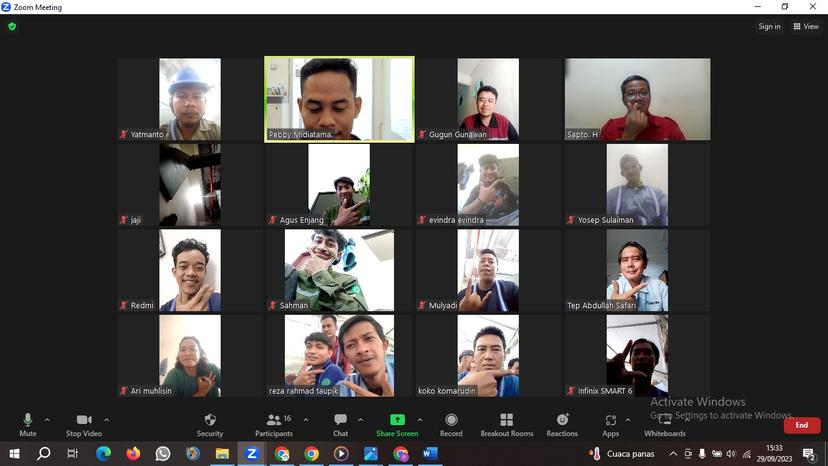Image resolution: width=828 pixels, height=466 pixels.
Task: Select Yosep Sulaiman's video tile
Action: (x=637, y=185)
